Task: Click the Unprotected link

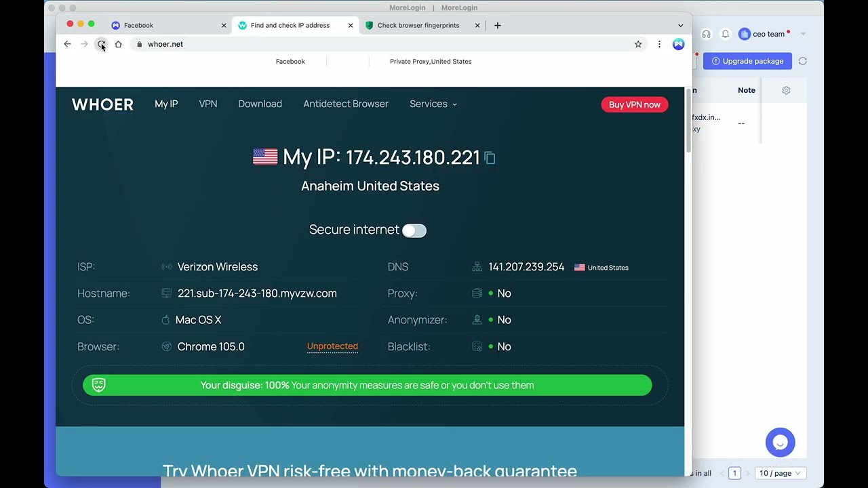Action: [x=332, y=346]
